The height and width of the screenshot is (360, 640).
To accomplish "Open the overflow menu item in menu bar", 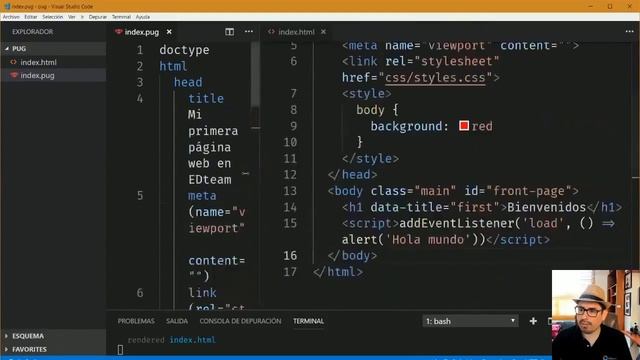I will pyautogui.click(x=82, y=17).
